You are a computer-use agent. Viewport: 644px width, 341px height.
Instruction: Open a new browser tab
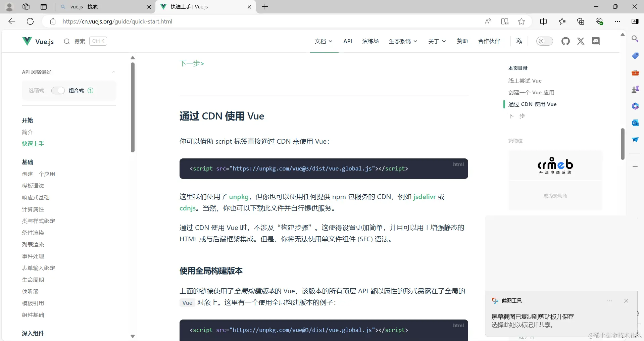point(265,7)
